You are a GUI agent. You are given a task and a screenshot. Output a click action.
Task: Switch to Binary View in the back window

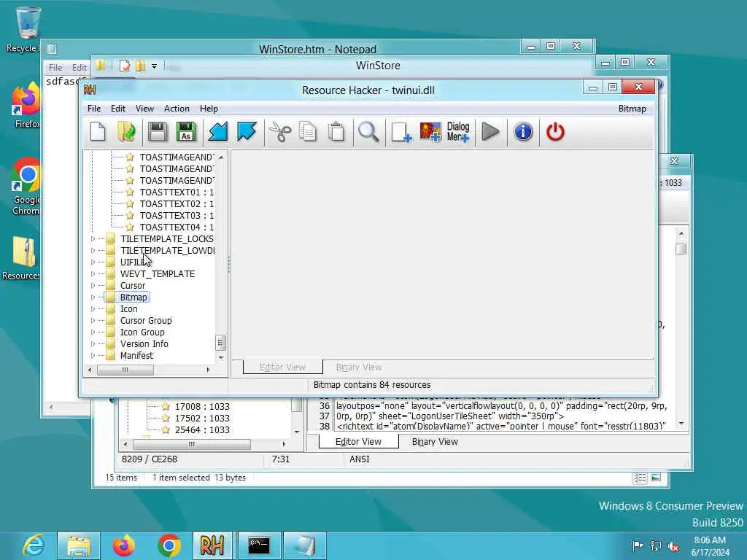tap(435, 442)
